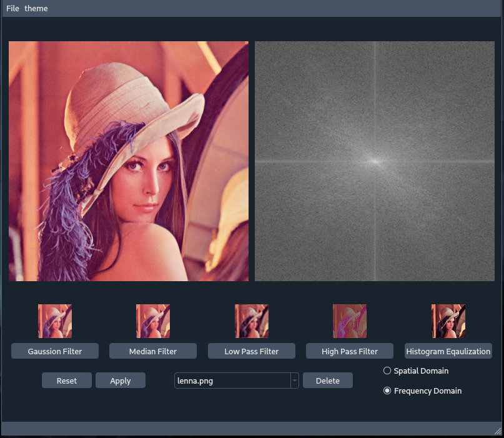
Task: Apply the Median Filter button
Action: click(x=153, y=351)
